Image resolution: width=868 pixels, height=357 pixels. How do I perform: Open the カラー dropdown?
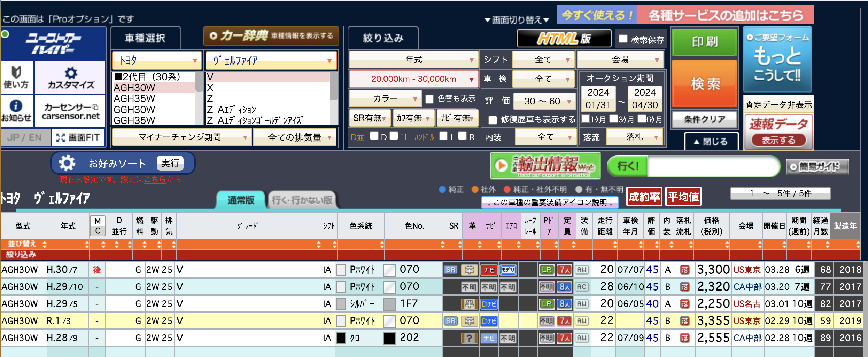(385, 99)
